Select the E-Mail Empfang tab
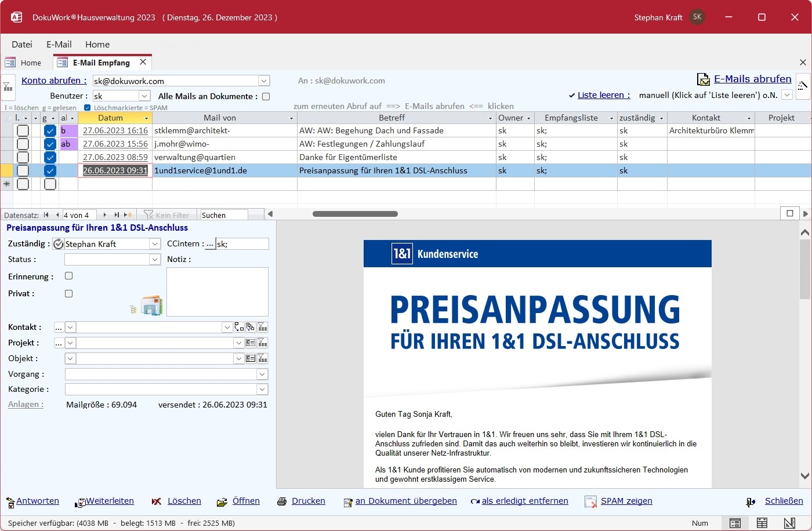The height and width of the screenshot is (531, 812). (101, 63)
